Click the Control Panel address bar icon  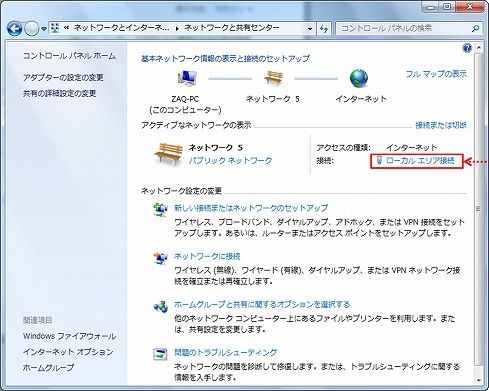point(55,28)
